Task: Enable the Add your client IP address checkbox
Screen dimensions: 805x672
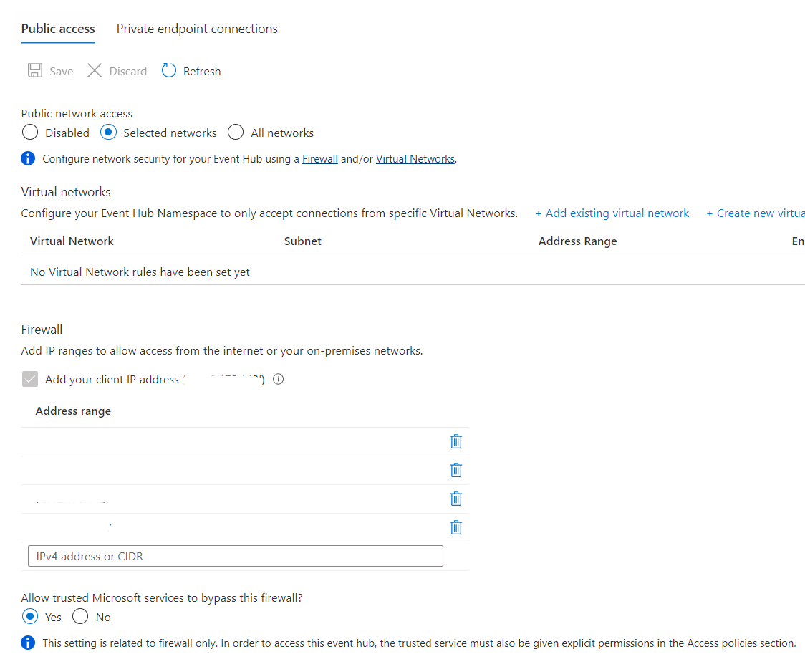Action: pos(29,379)
